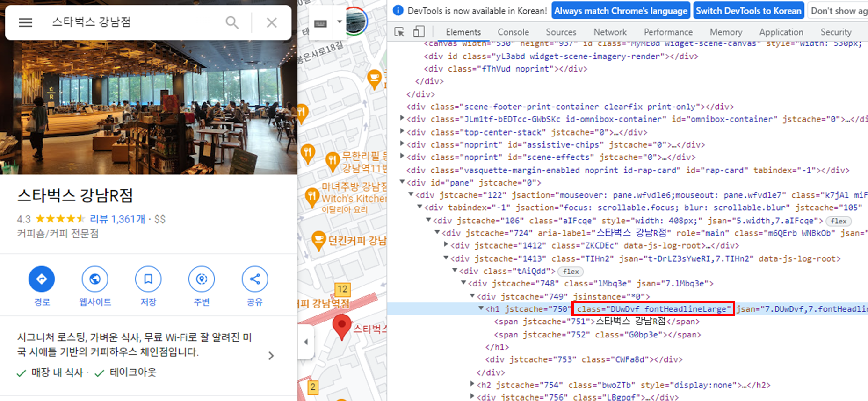Viewport: 868px width, 401px height.
Task: Select the scene-footer-print-container div row
Action: [570, 107]
